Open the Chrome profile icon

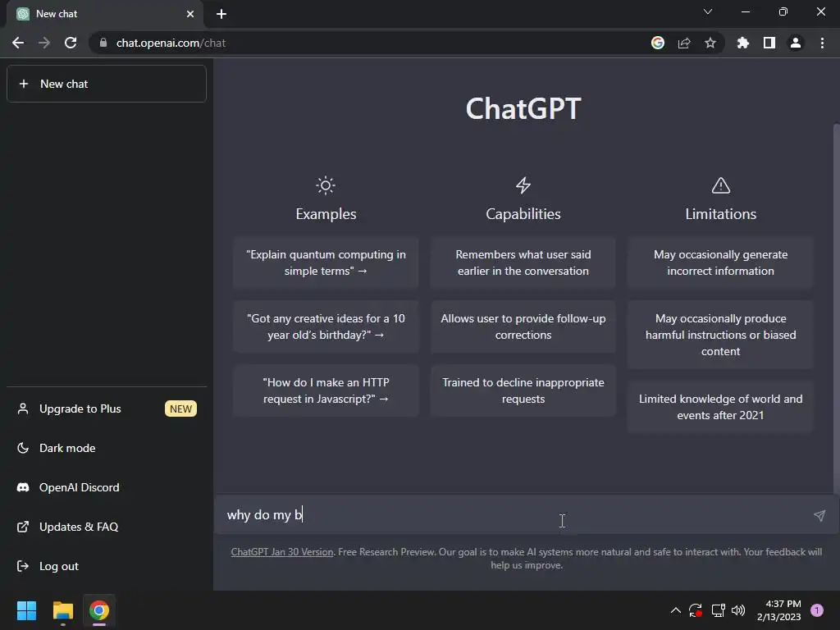click(796, 43)
